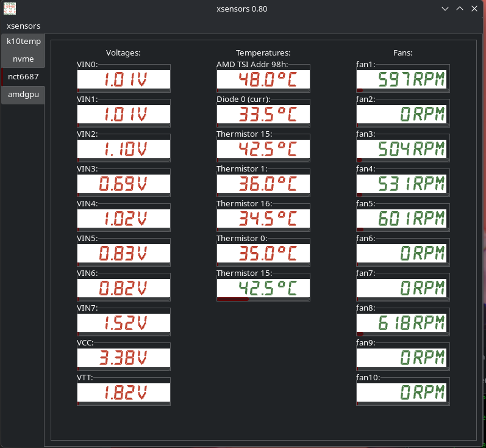Click the VIN6 reading 0.82V
This screenshot has width=486, height=448.
tap(124, 288)
